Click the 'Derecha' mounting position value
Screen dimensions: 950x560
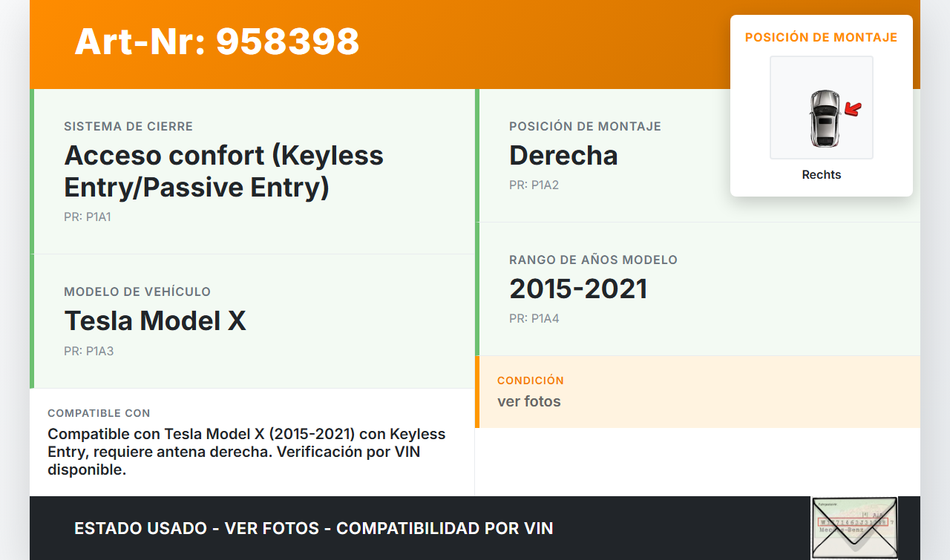click(563, 155)
